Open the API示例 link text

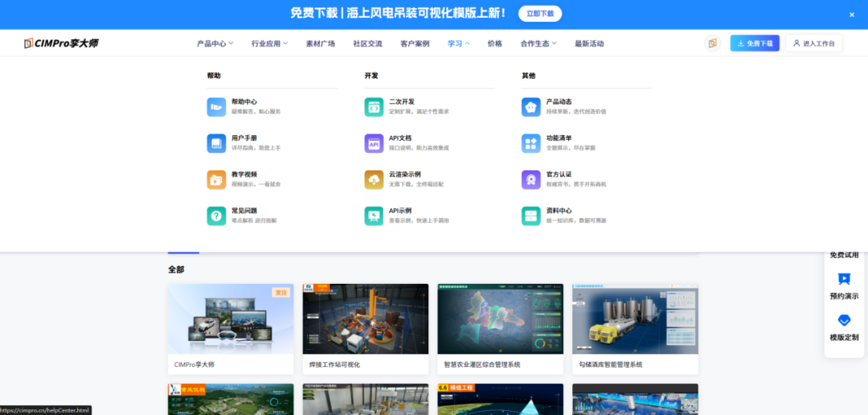click(x=400, y=211)
